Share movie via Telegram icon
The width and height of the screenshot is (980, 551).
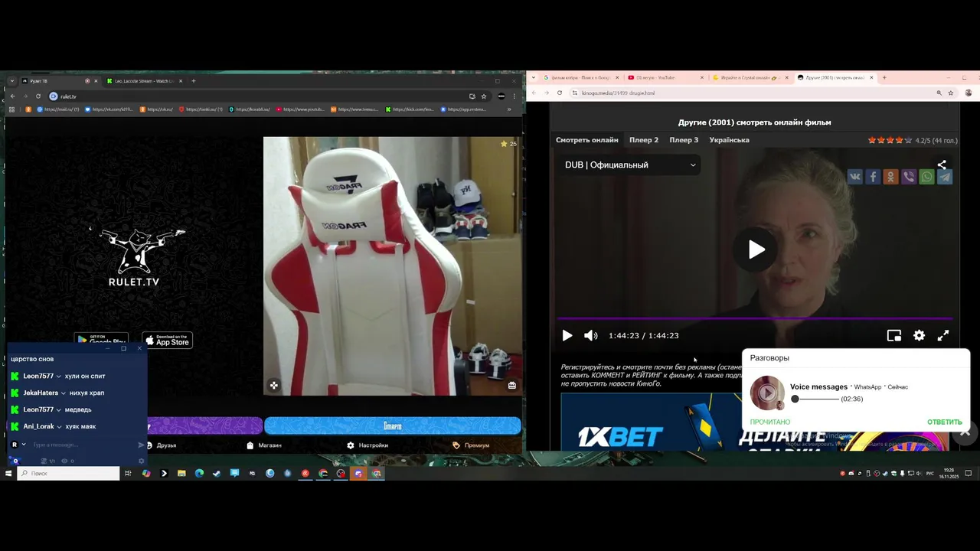945,177
